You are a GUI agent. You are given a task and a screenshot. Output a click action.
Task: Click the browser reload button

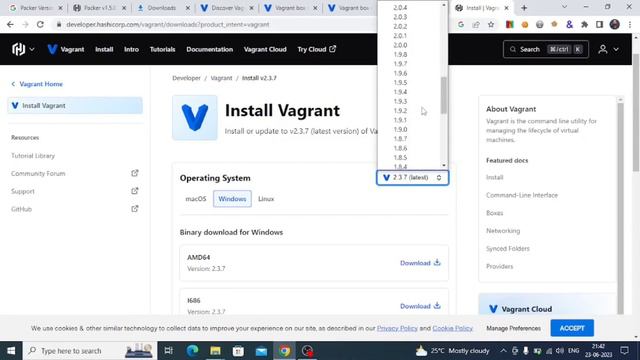pos(40,24)
